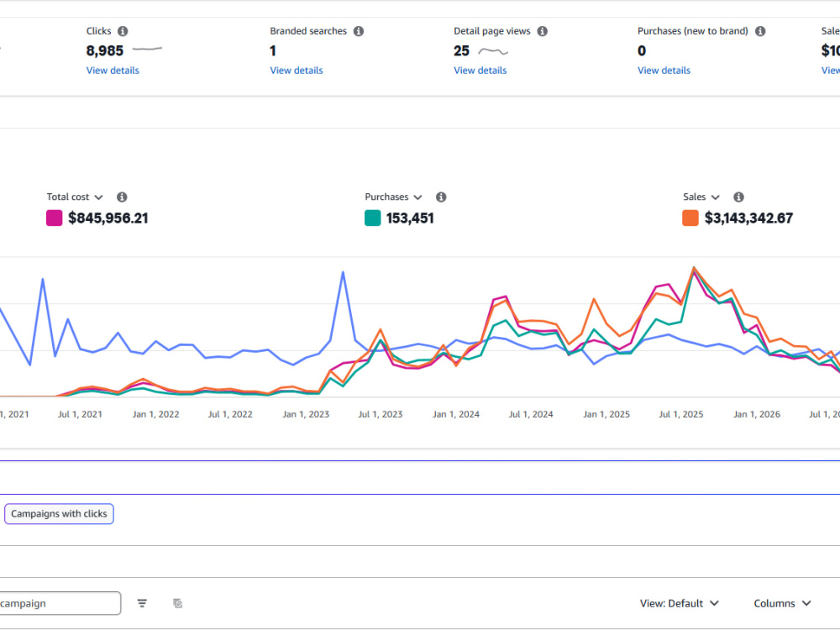
Task: Open the Columns dropdown
Action: [782, 604]
